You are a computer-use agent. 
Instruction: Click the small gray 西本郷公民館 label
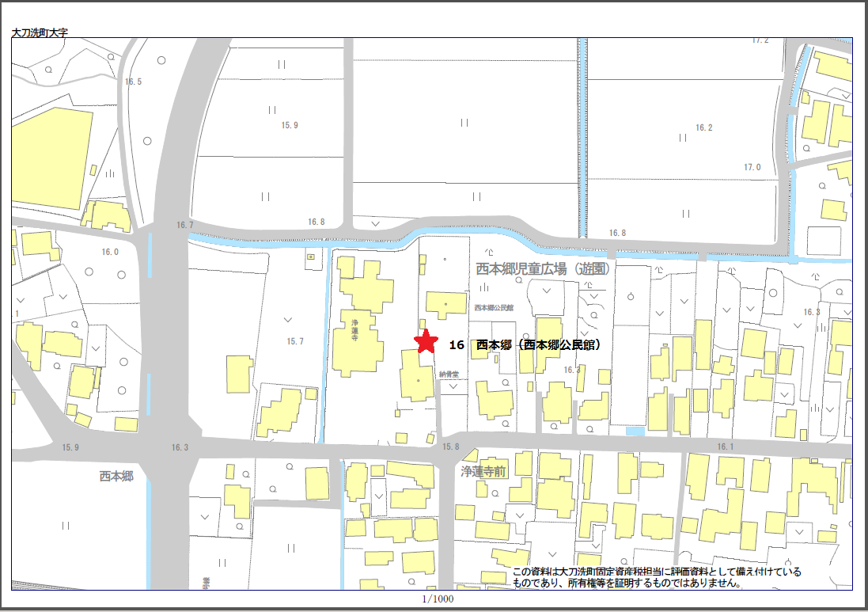(x=494, y=307)
